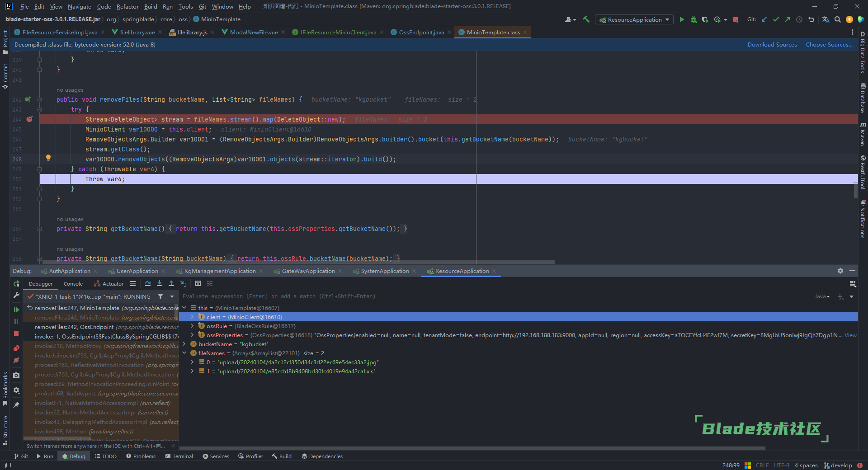This screenshot has height=470, width=868.
Task: Click Git Commit checkmark icon
Action: point(776,19)
